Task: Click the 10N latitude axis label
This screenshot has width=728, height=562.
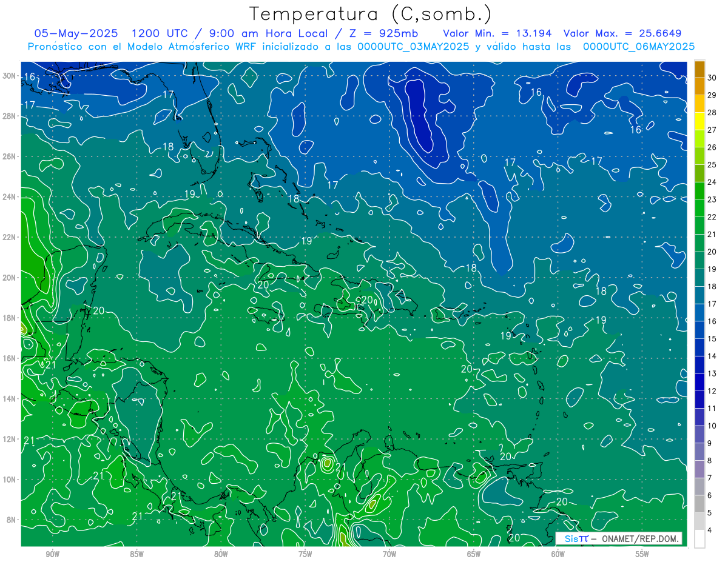Action: pos(9,480)
